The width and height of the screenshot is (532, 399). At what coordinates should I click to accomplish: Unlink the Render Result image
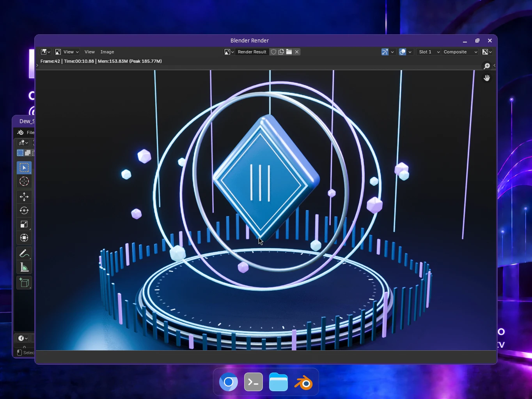click(x=297, y=52)
